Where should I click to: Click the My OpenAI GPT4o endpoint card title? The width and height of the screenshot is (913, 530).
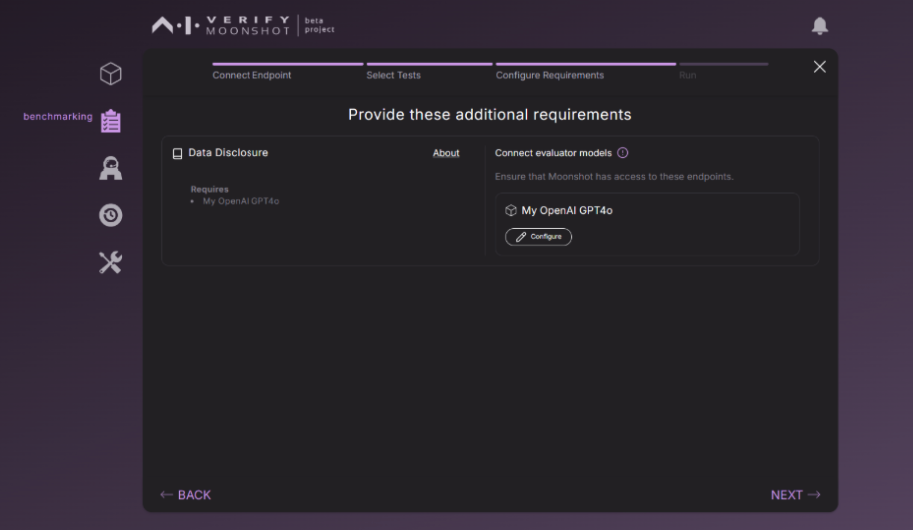[567, 210]
